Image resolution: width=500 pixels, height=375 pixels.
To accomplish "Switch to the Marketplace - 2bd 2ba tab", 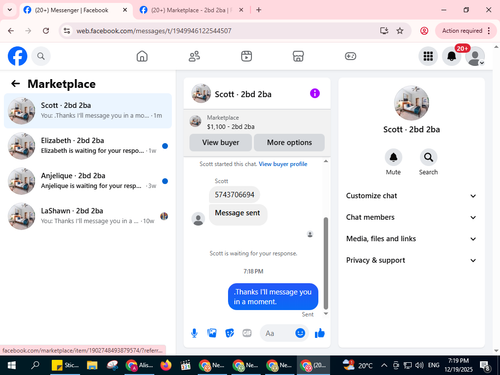I will (x=191, y=10).
